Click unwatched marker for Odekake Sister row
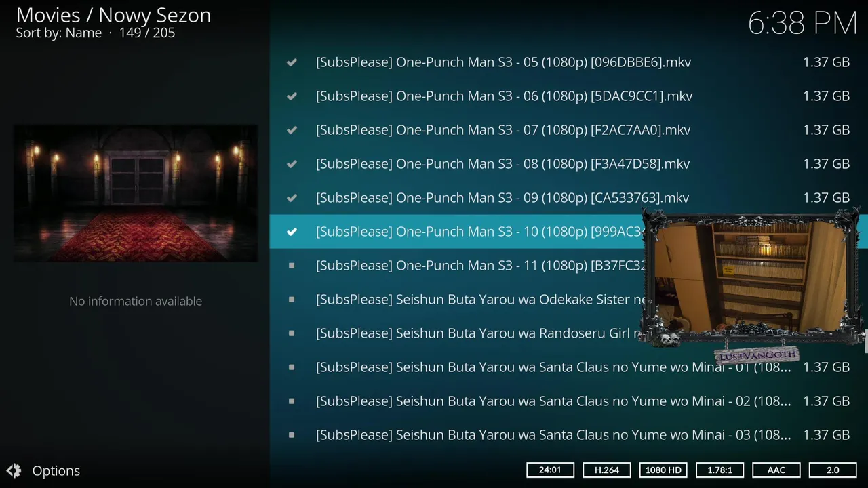Viewport: 868px width, 488px height. click(x=292, y=300)
